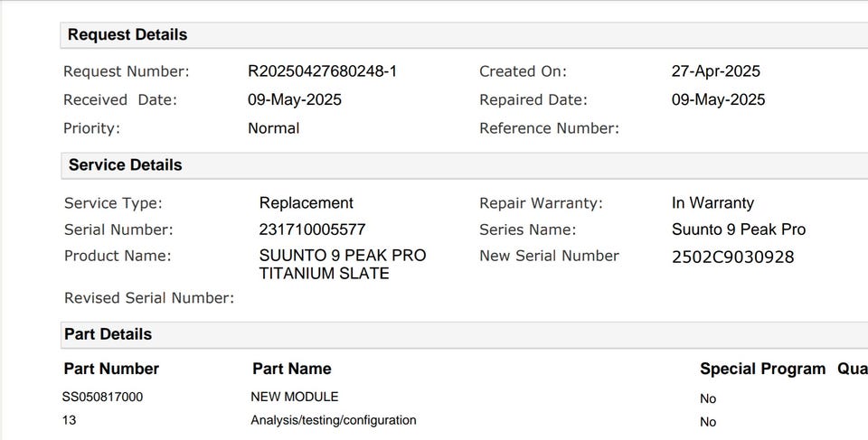Click the Special Program column header
Screen dimensions: 868x440
(x=762, y=369)
